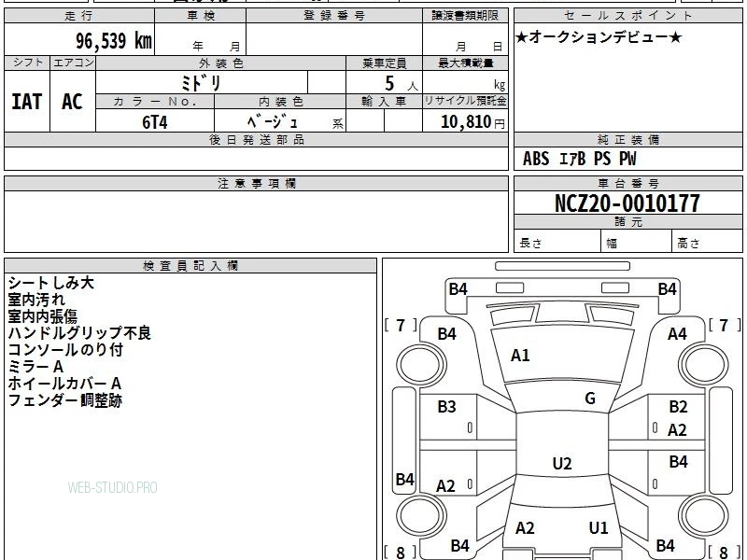The height and width of the screenshot is (560, 747).
Task: Click the コンソールのり付 note
Action: click(65, 349)
